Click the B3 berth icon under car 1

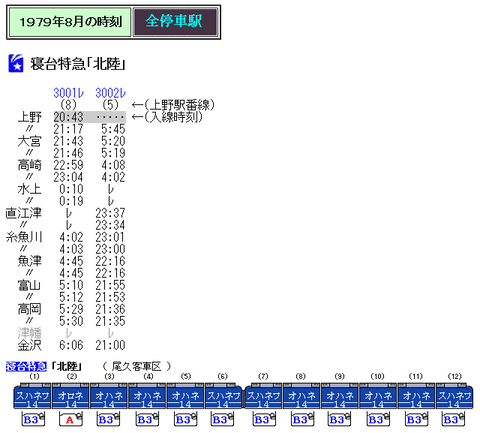tap(33, 419)
